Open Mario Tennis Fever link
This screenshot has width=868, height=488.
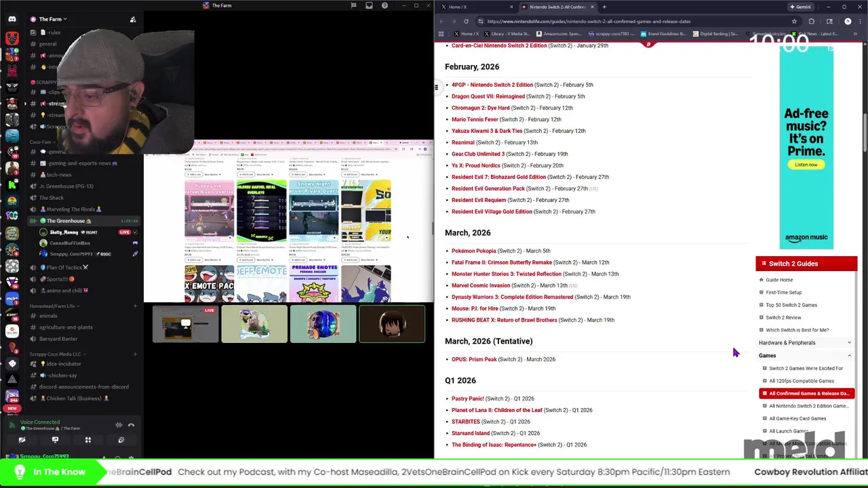tap(475, 119)
